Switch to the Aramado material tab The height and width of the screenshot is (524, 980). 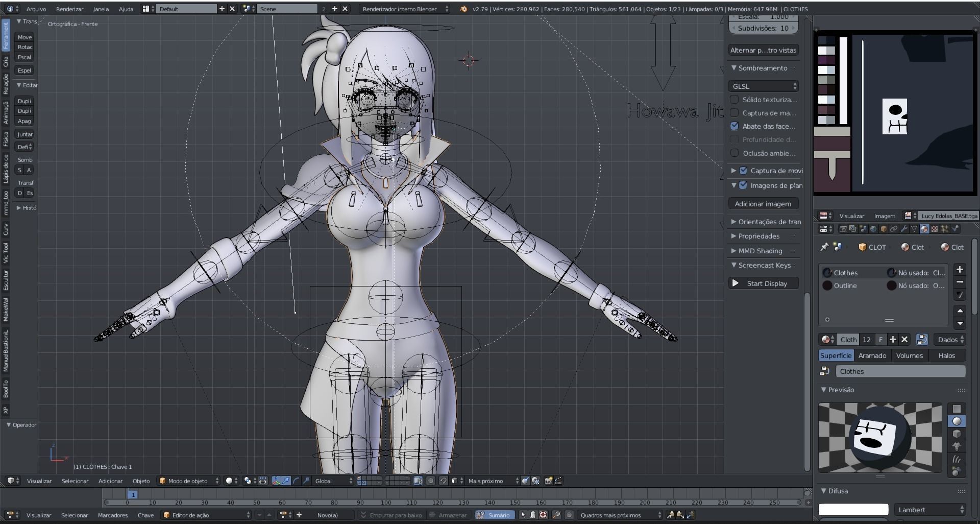pyautogui.click(x=872, y=355)
